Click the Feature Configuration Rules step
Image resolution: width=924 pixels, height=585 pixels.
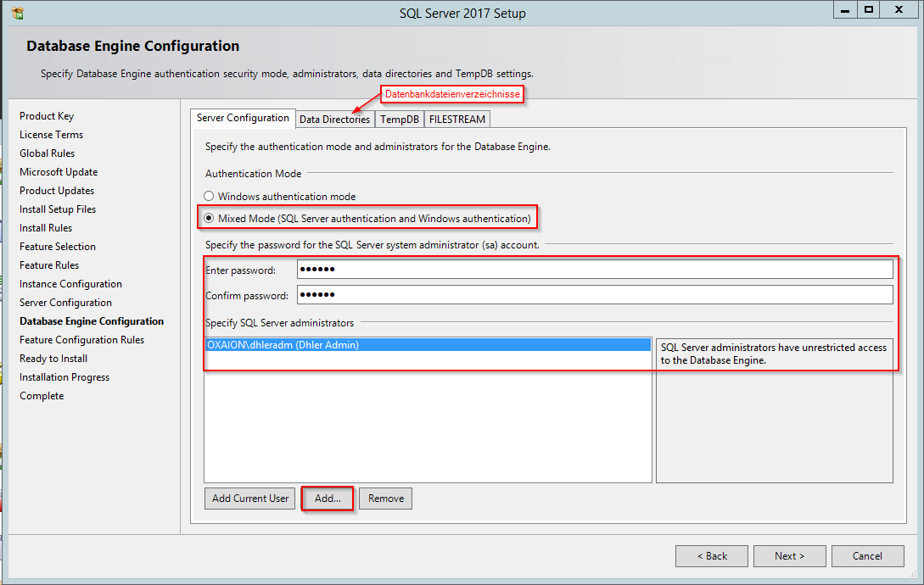[82, 340]
